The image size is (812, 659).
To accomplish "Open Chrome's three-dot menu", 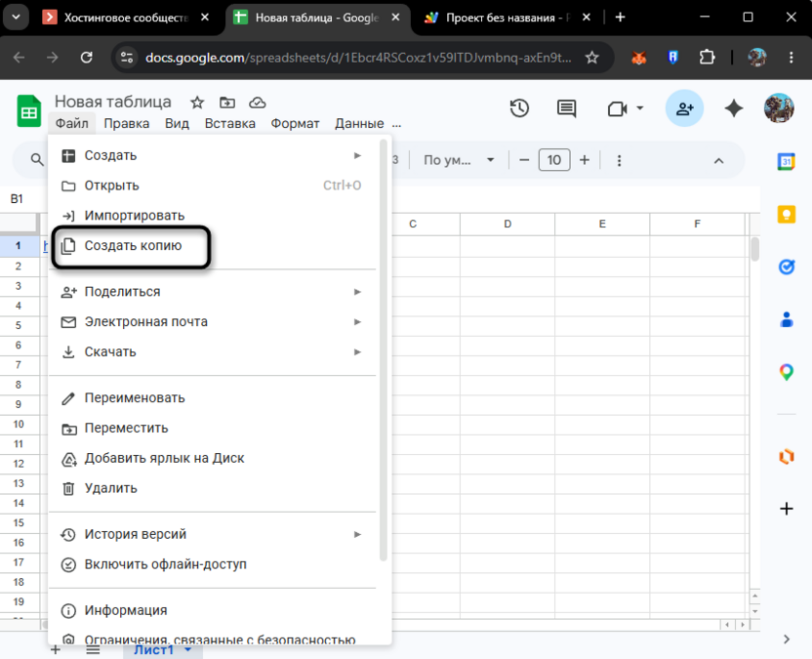I will (x=791, y=57).
